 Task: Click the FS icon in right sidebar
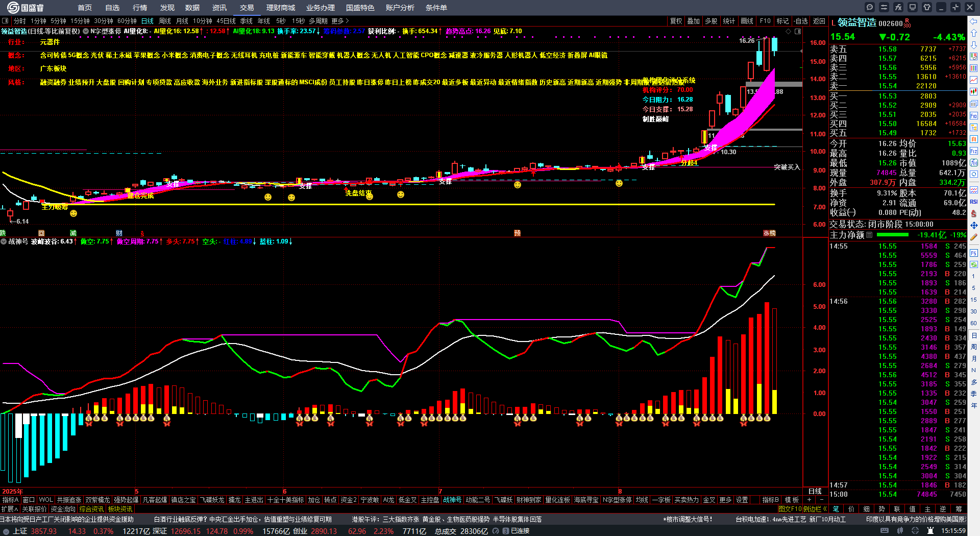coord(974,253)
